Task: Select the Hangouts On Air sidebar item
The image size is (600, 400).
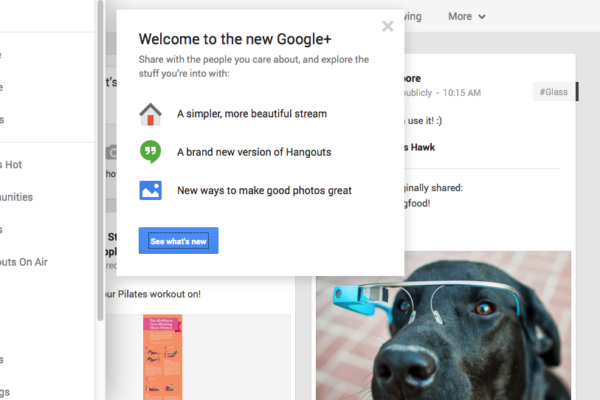Action: click(x=24, y=262)
